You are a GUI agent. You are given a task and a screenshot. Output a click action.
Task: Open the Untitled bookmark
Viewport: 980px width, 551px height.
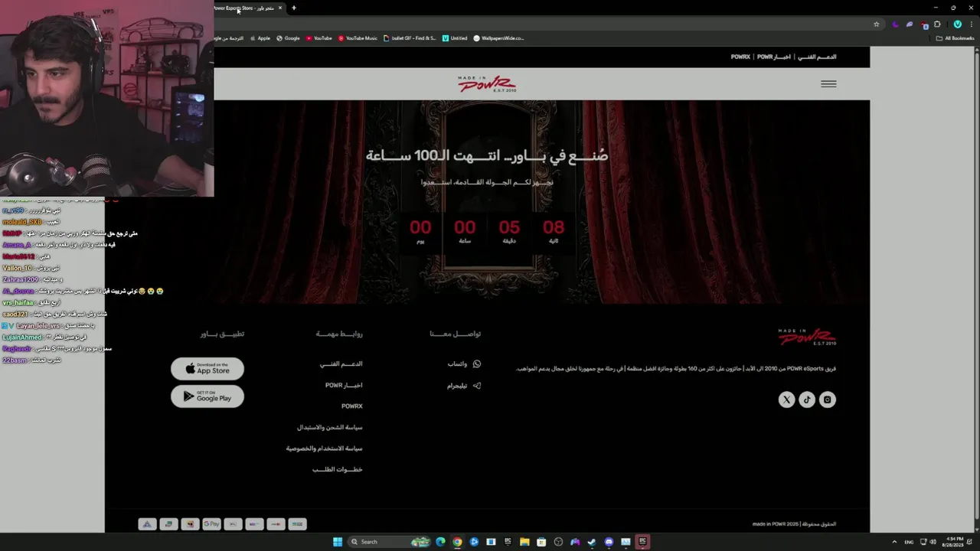point(455,37)
